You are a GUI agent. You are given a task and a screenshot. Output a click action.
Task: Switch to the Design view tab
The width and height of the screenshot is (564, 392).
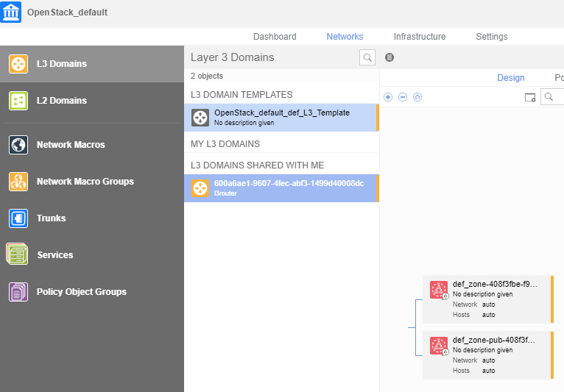coord(511,78)
